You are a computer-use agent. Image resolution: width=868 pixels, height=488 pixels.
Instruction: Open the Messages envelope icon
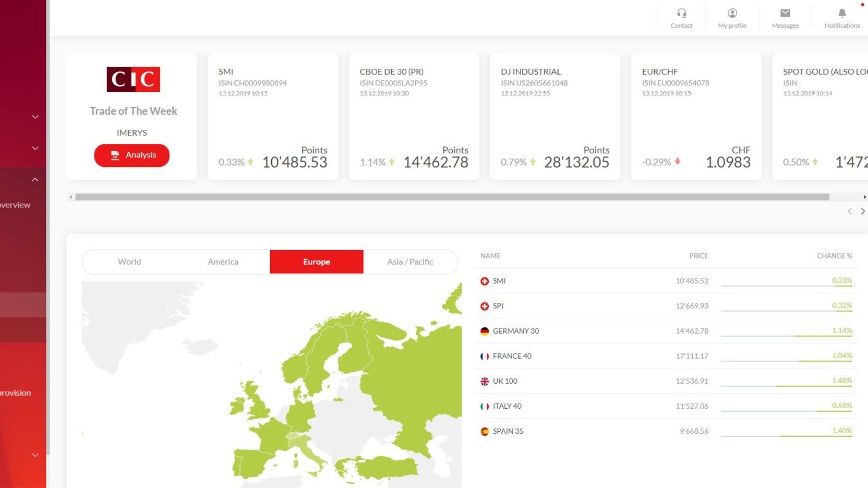tap(785, 14)
